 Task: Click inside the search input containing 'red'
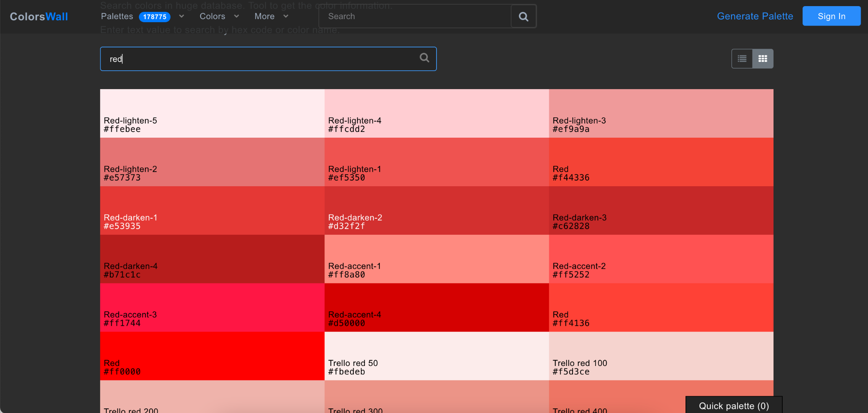pos(249,59)
